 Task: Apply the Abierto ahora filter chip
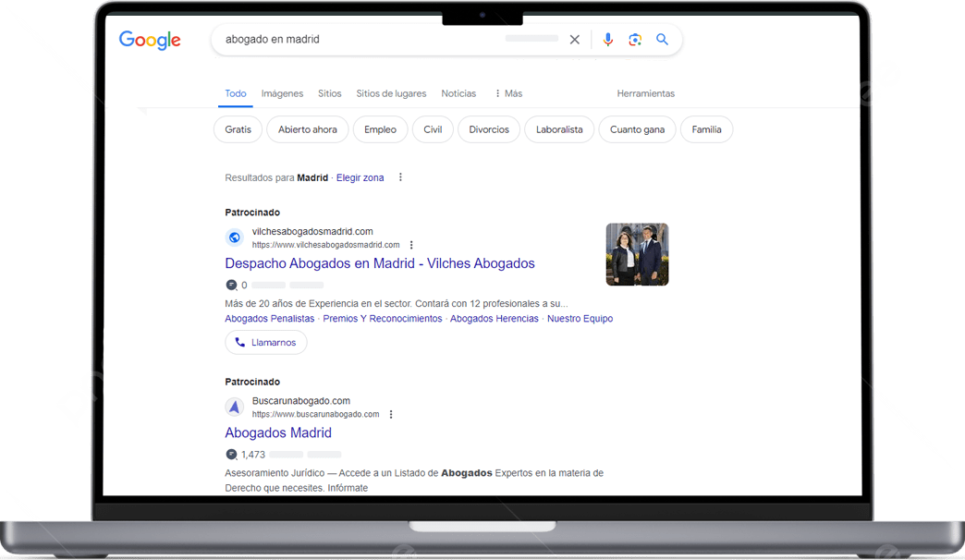(307, 129)
